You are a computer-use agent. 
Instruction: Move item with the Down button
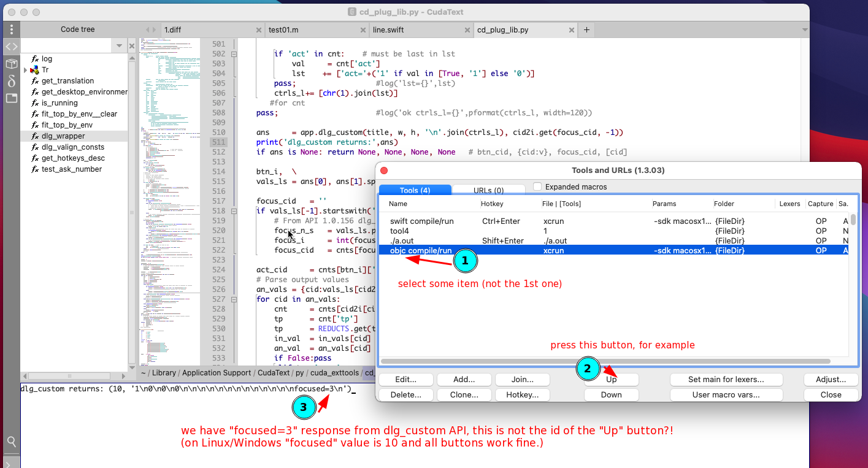pos(611,395)
